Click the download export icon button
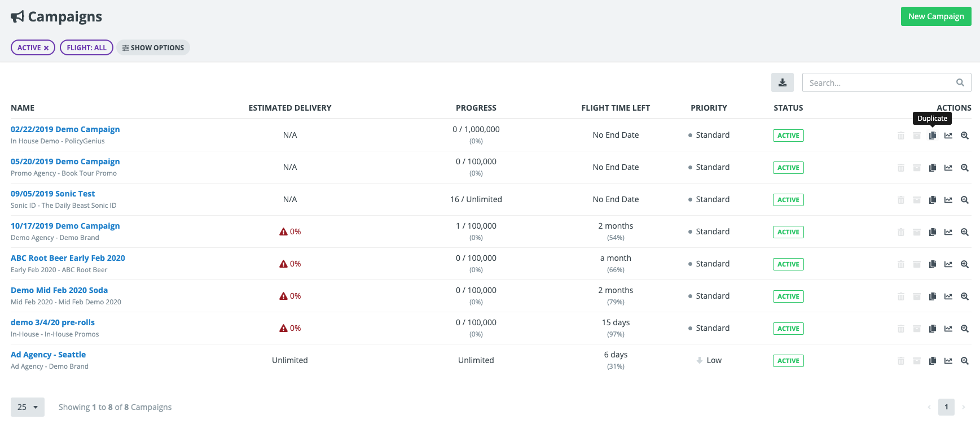The image size is (980, 428). click(782, 82)
